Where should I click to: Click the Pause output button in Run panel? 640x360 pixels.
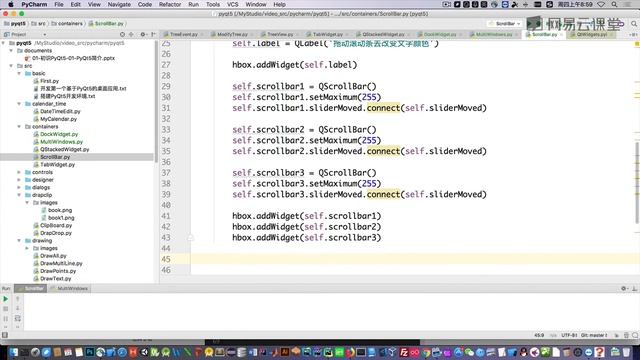5,318
